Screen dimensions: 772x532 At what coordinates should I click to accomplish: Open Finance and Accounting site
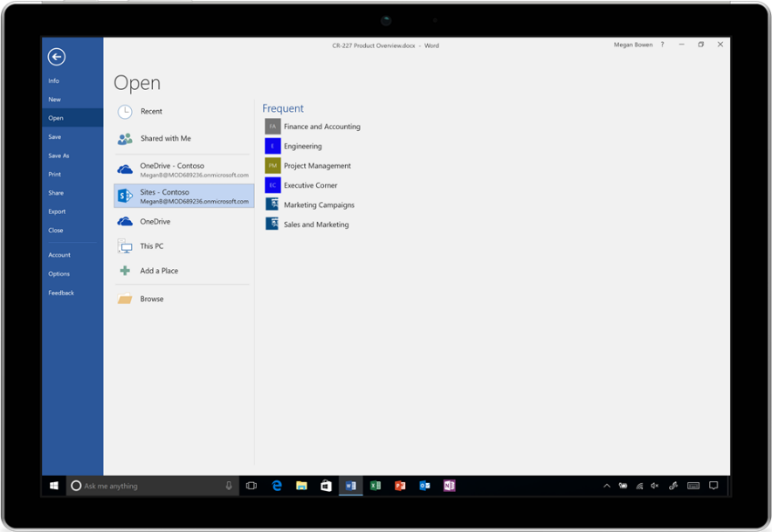coord(321,127)
